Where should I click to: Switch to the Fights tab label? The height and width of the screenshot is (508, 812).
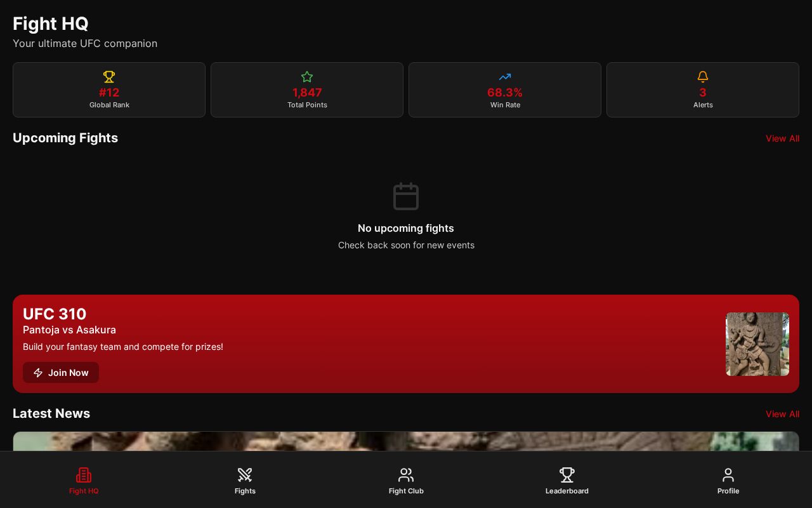[245, 491]
